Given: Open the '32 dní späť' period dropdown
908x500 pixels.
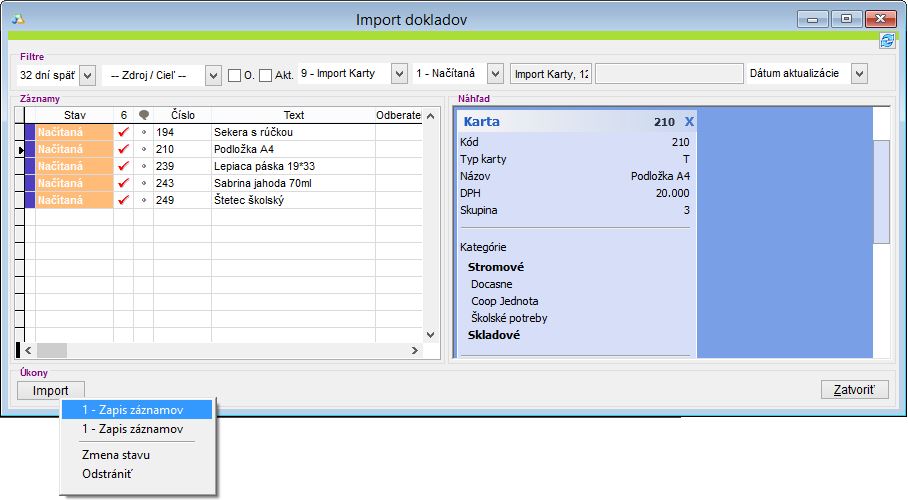Looking at the screenshot, I should 86,75.
